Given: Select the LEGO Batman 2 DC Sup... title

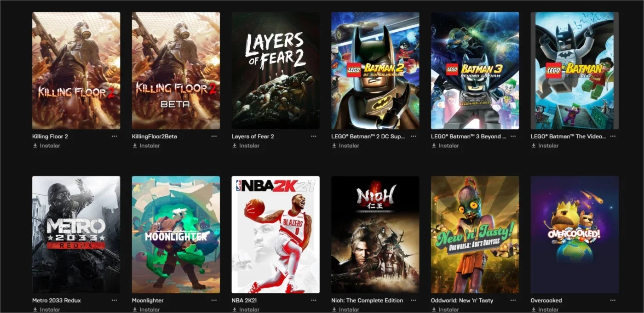Looking at the screenshot, I should 368,137.
